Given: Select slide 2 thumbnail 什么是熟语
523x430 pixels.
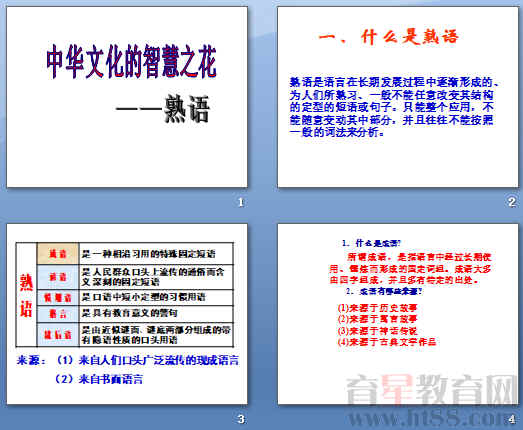Looking at the screenshot, I should pos(398,97).
